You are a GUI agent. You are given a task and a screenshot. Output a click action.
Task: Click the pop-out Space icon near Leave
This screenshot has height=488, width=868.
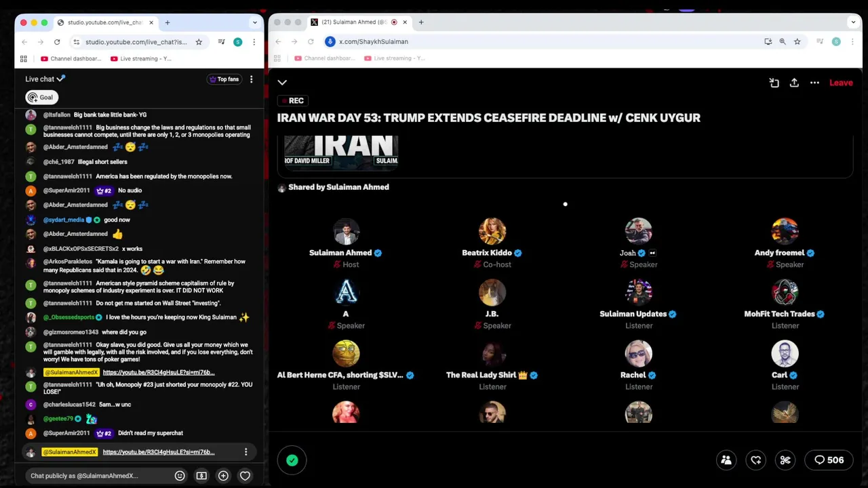click(x=774, y=83)
